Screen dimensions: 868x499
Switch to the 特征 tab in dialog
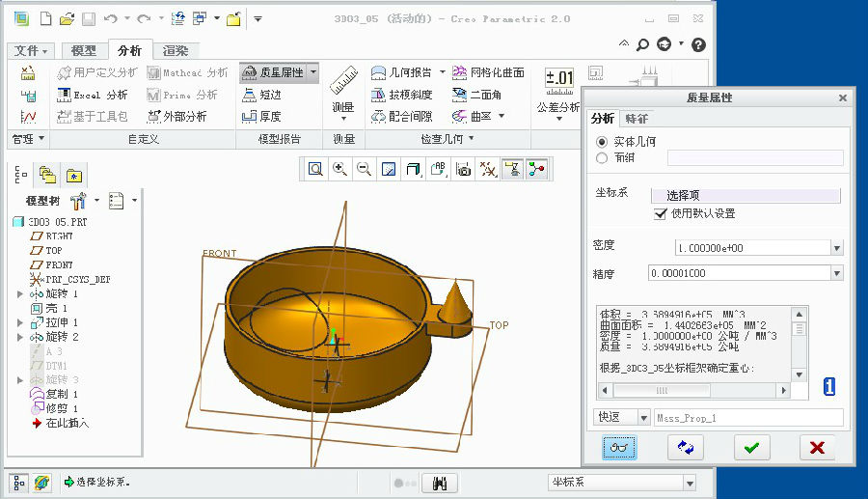tap(637, 119)
